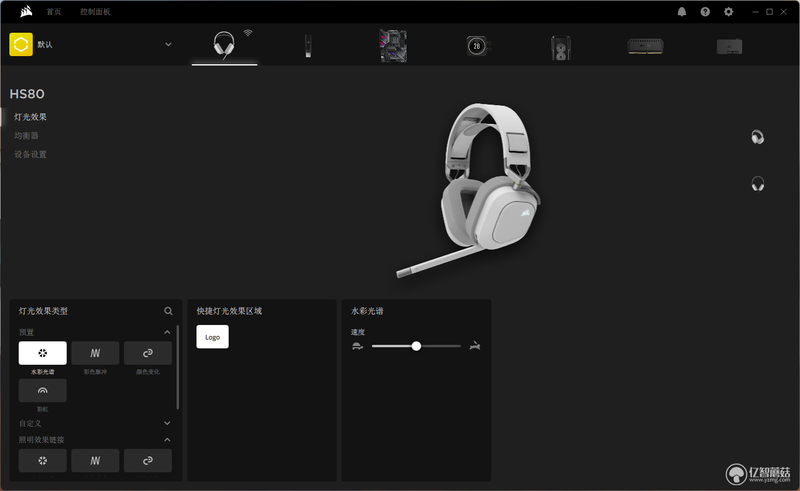Image resolution: width=800 pixels, height=491 pixels.
Task: Pick the pulse effect under 照明效果链接
Action: (95, 460)
